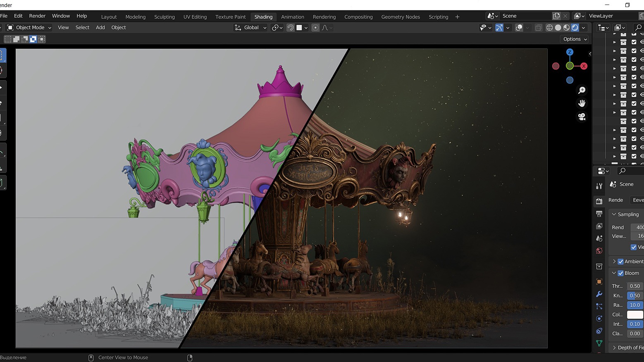Toggle proportional editing in the header
The image size is (644, 362).
click(x=315, y=28)
